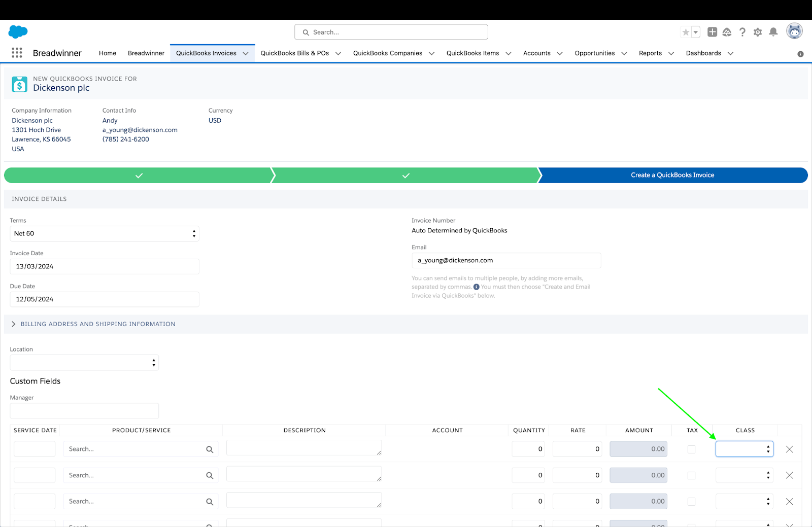Screen dimensions: 812x527
Task: Click the Global Actions plus icon
Action: click(x=712, y=32)
